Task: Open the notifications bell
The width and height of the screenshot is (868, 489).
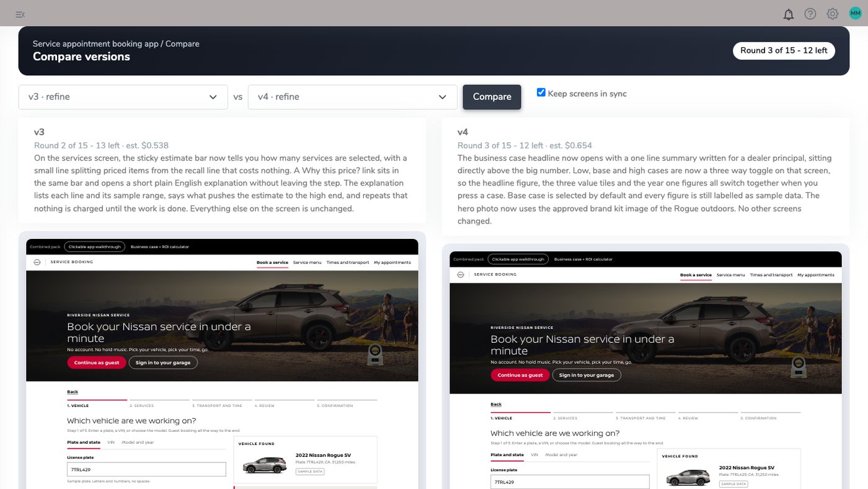Action: pos(789,14)
